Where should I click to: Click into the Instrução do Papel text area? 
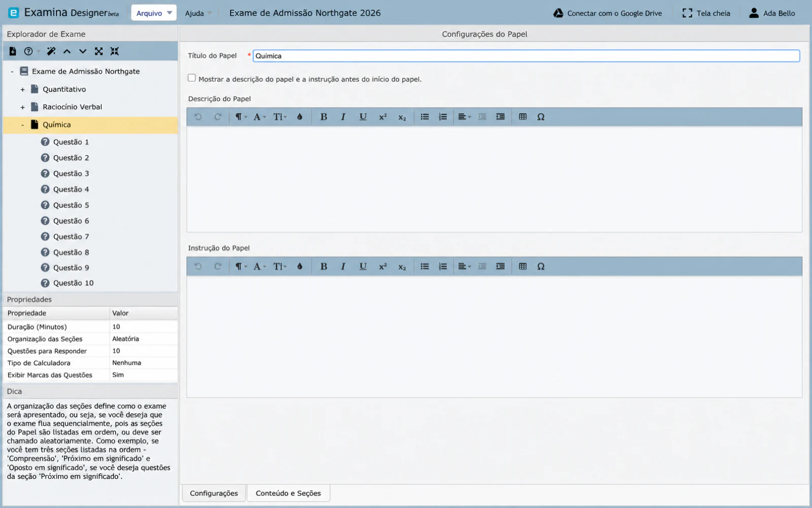point(494,336)
